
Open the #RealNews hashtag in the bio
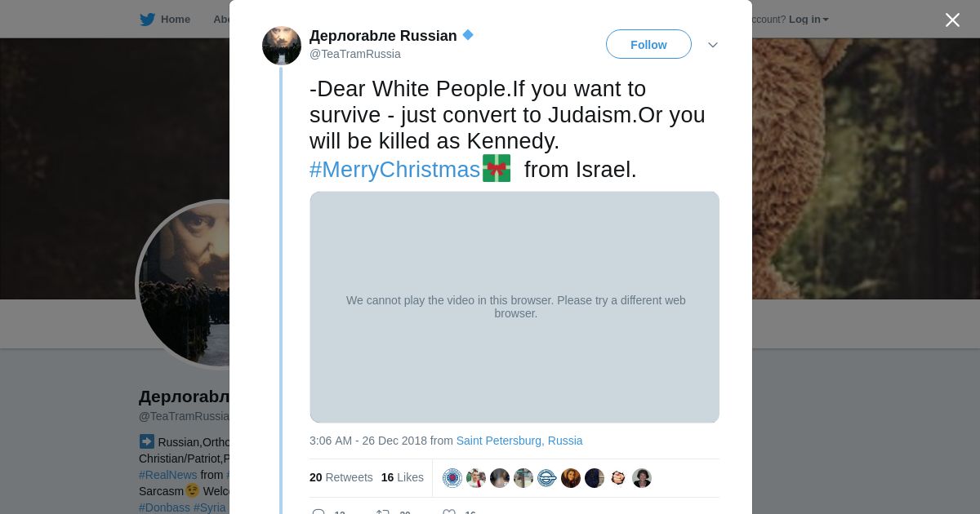pyautogui.click(x=167, y=475)
